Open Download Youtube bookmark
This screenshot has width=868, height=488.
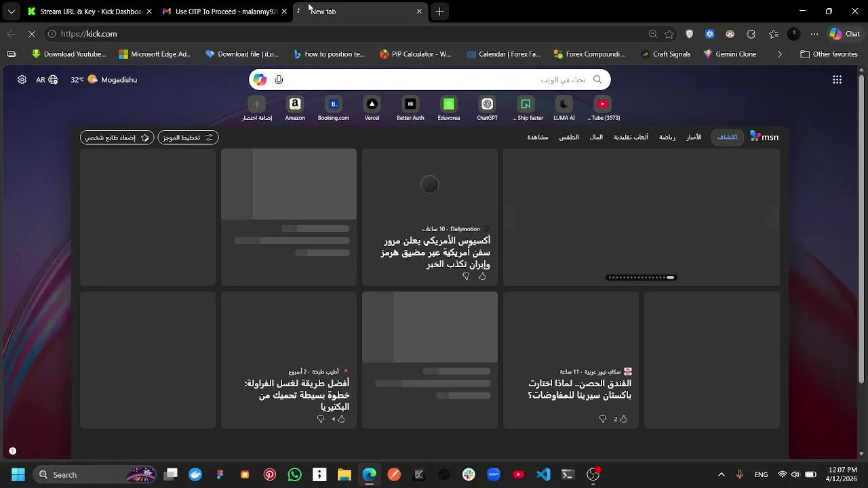69,54
